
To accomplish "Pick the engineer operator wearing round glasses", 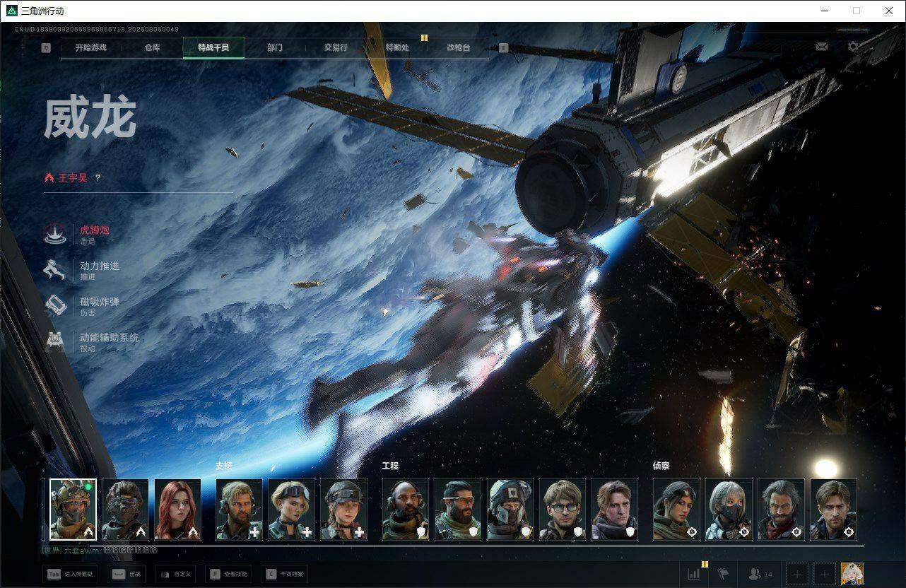I will pyautogui.click(x=563, y=510).
